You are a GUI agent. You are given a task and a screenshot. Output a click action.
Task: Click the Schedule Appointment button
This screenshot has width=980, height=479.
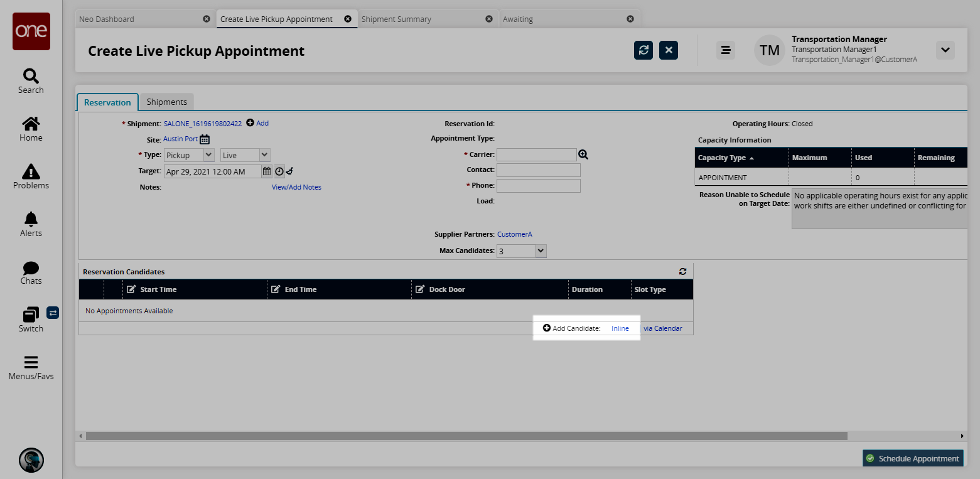tap(912, 458)
